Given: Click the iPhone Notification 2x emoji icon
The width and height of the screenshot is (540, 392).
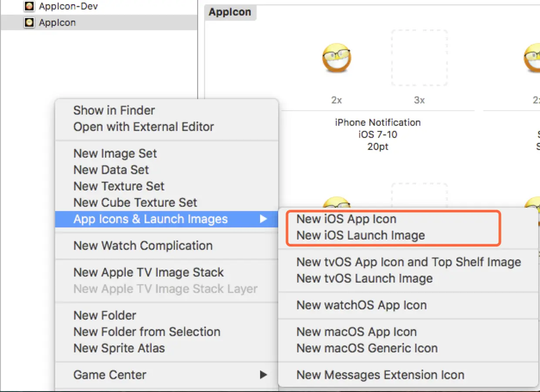Looking at the screenshot, I should 337,58.
